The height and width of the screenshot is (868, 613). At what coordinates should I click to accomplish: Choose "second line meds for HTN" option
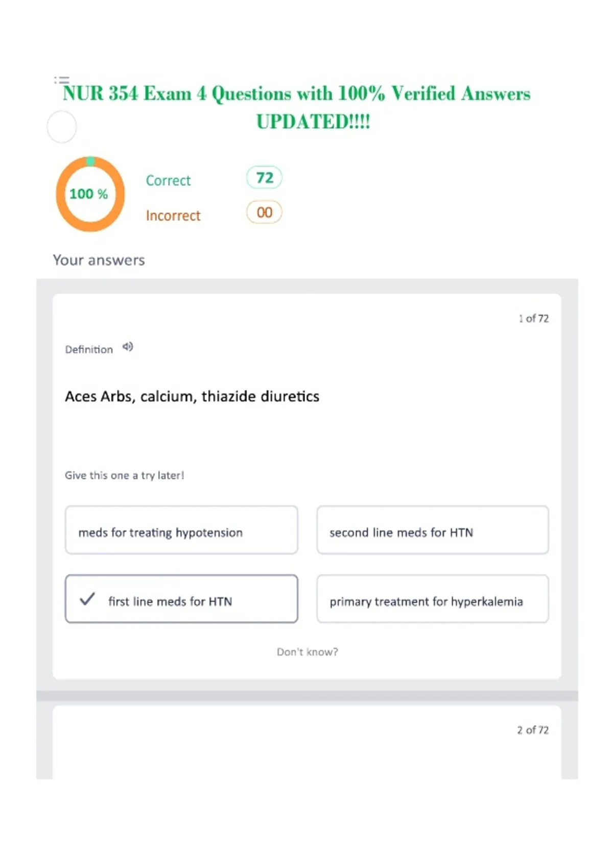[433, 530]
